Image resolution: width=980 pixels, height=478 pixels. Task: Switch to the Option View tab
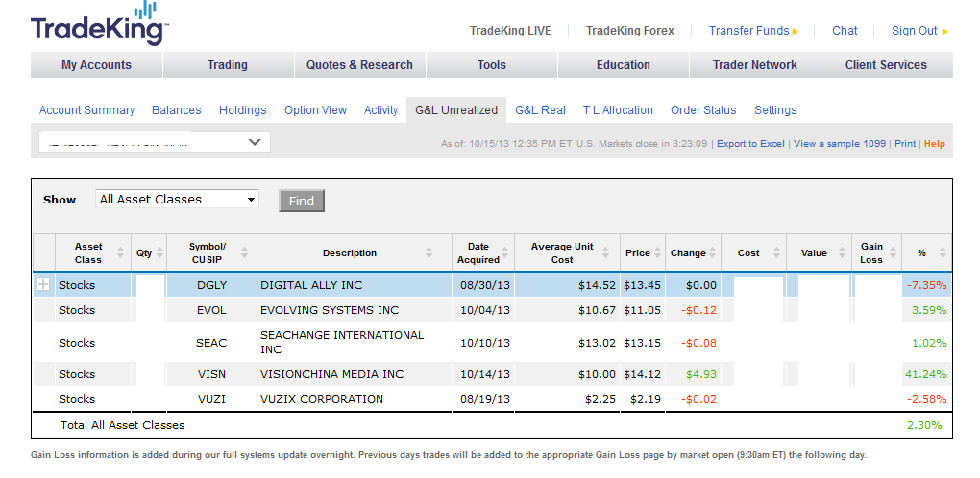(x=316, y=109)
